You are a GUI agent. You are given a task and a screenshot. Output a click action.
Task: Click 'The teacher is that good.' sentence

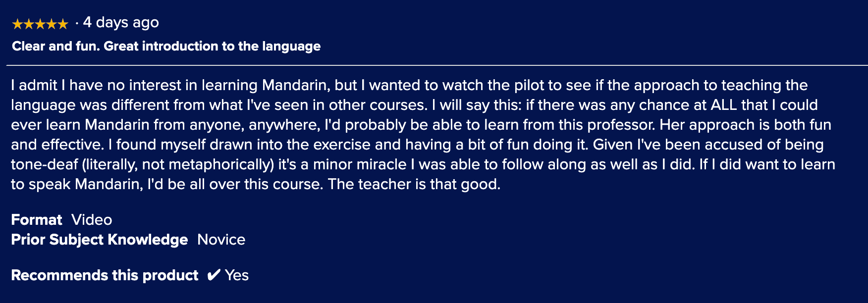click(414, 184)
